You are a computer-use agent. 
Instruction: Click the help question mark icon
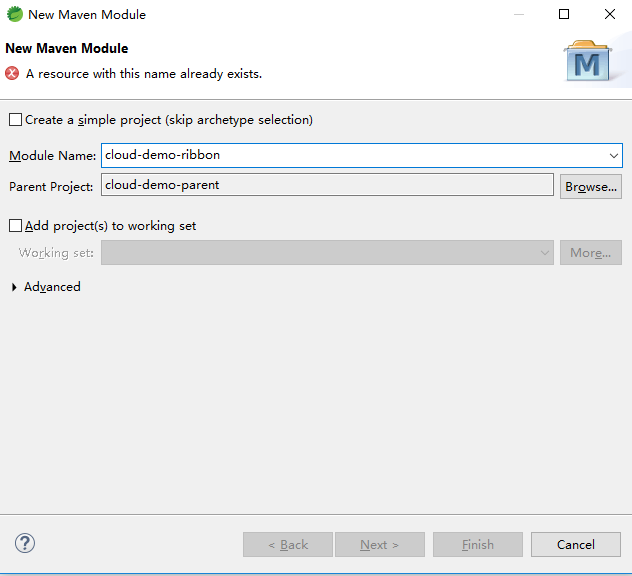pyautogui.click(x=25, y=543)
